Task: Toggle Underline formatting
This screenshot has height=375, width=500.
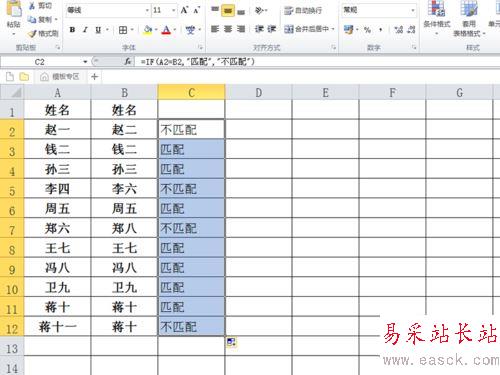Action: [x=98, y=30]
